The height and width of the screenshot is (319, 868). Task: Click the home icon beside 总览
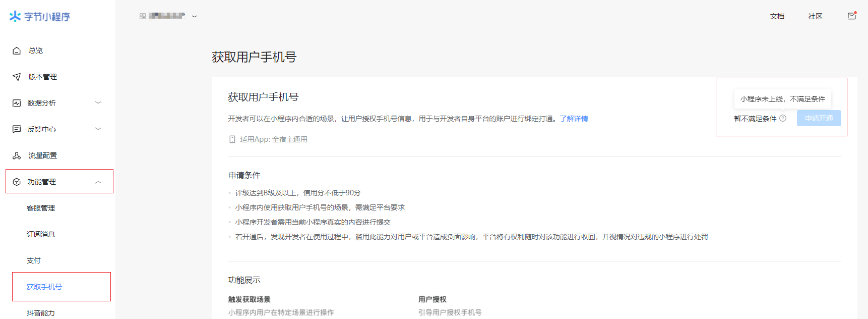[x=17, y=50]
